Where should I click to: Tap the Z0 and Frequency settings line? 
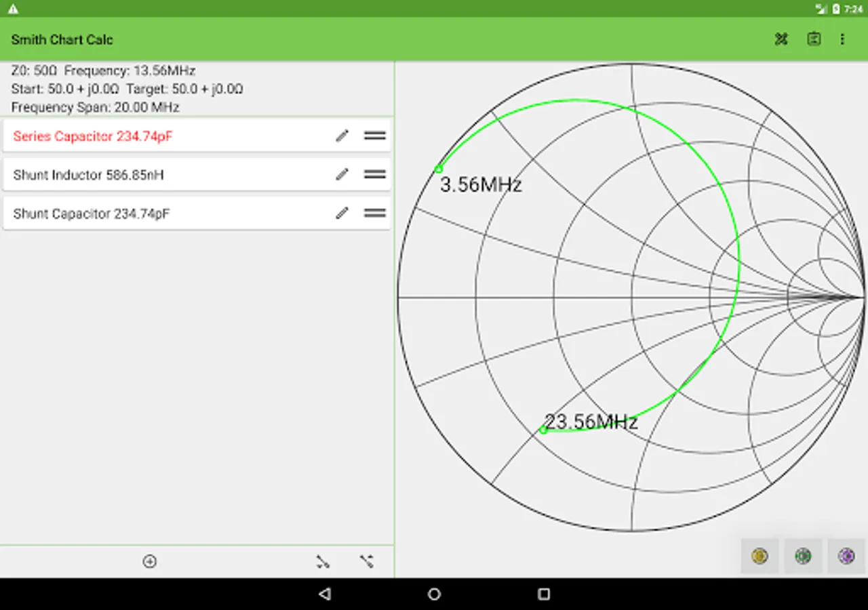coord(104,70)
